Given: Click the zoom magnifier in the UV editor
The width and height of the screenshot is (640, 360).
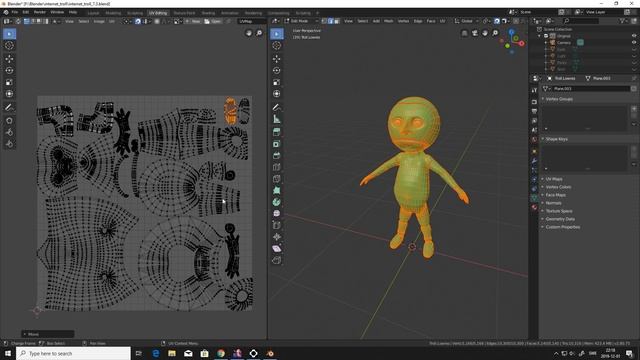Looking at the screenshot, I should [x=259, y=33].
